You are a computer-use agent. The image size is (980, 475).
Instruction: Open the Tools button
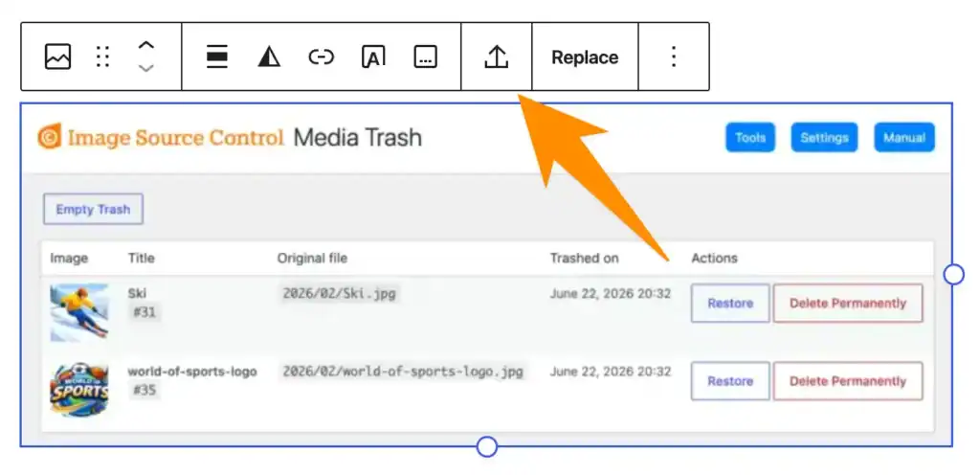point(750,138)
